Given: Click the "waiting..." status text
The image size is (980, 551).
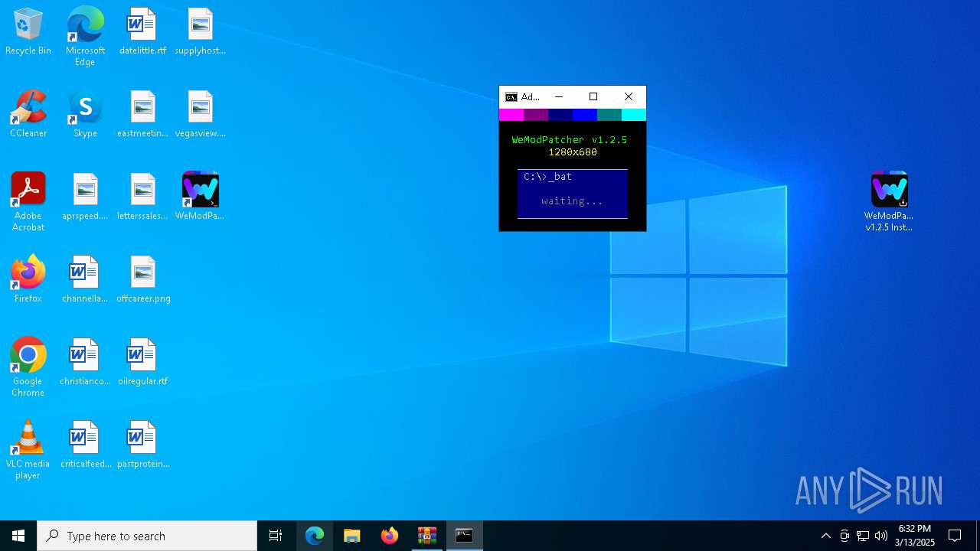Looking at the screenshot, I should click(x=572, y=201).
